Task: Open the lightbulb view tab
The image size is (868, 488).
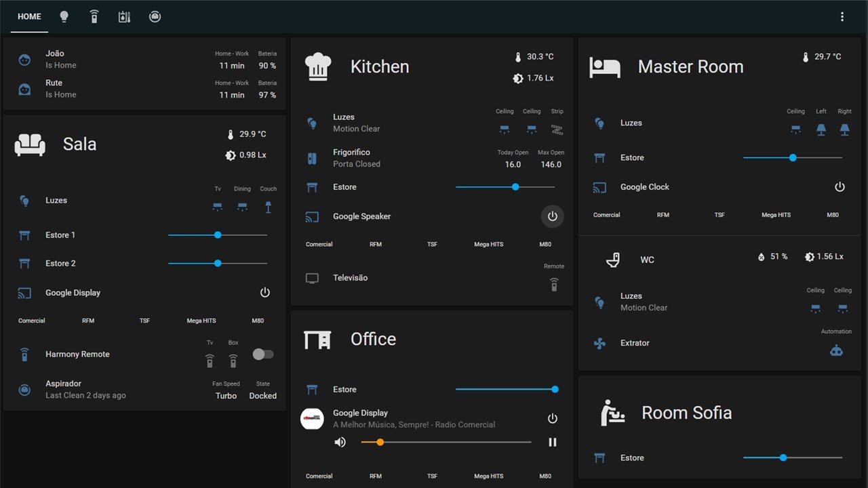Action: click(64, 17)
